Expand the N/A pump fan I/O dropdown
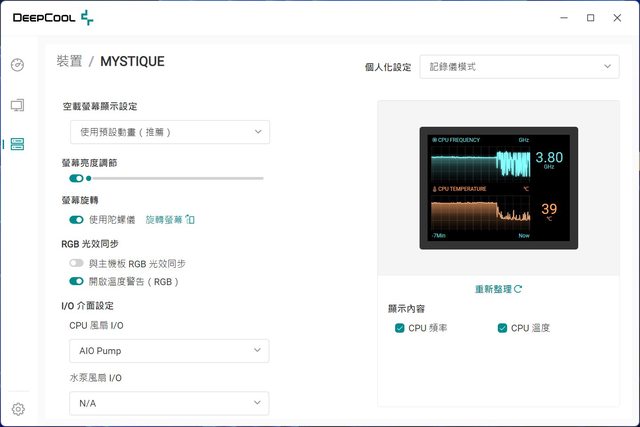 [169, 403]
